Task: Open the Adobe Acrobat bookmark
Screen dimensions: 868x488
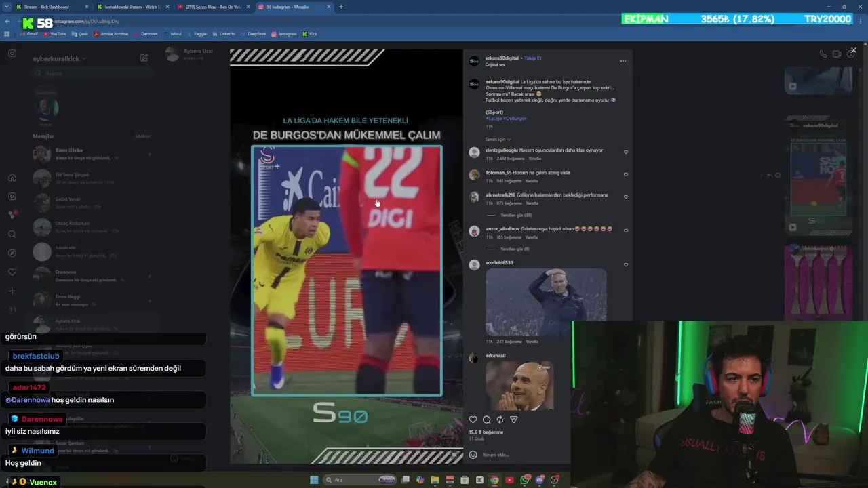Action: [x=111, y=33]
